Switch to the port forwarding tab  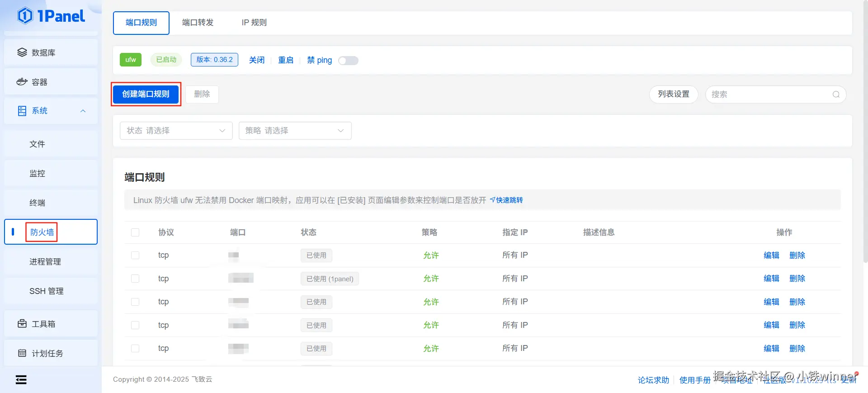(x=198, y=23)
